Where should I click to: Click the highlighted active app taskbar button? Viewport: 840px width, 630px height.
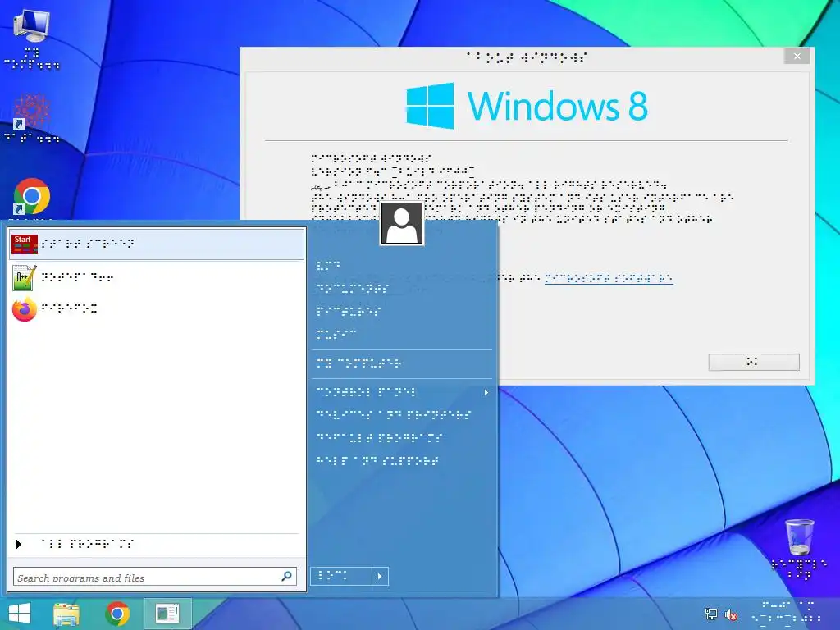click(x=167, y=614)
